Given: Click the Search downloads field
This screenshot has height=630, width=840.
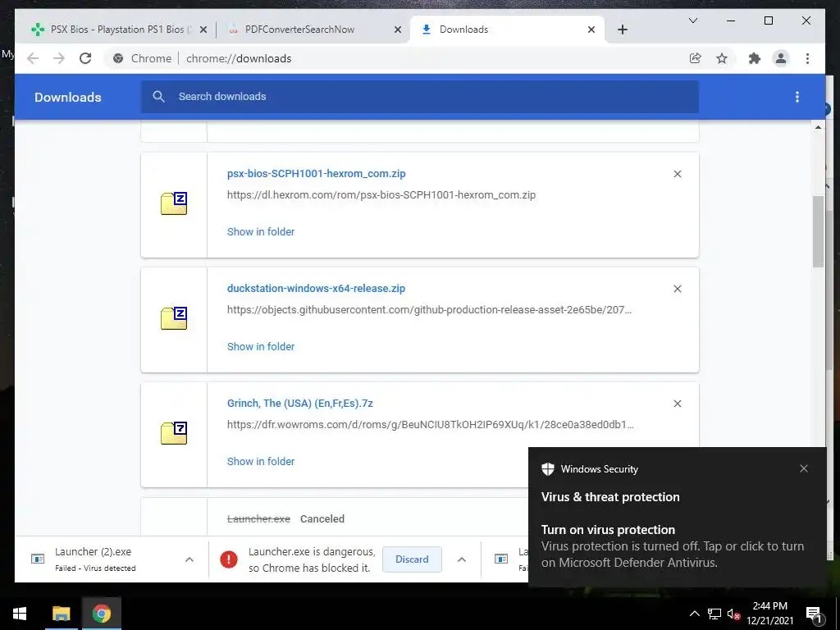Looking at the screenshot, I should [419, 97].
